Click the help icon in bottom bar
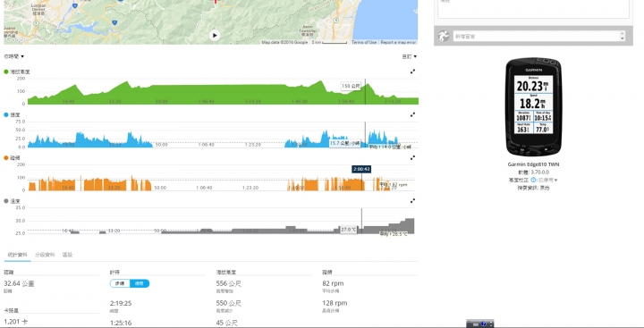This screenshot has width=644, height=328. [483, 324]
